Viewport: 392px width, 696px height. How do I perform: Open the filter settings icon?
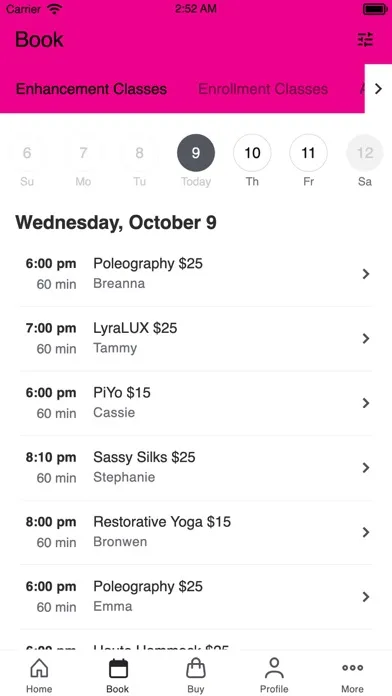click(x=365, y=40)
